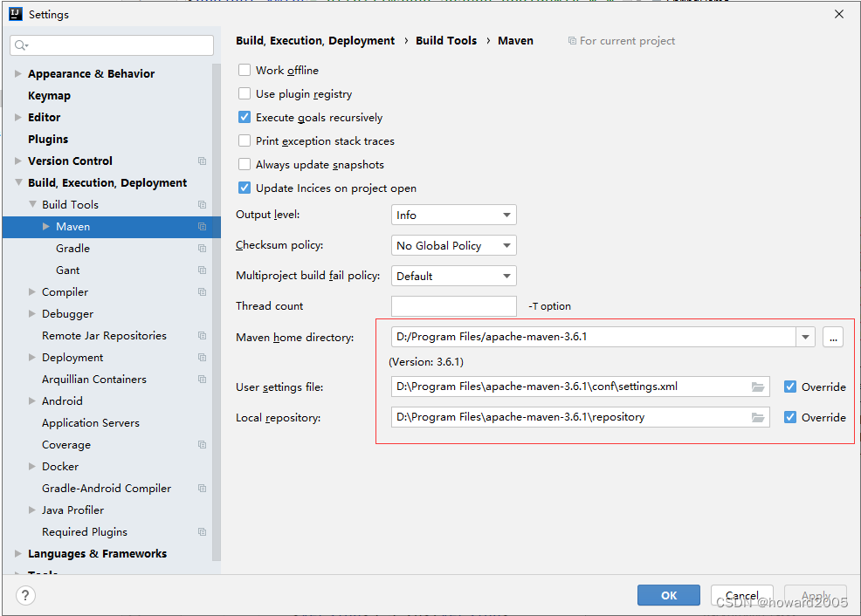861x616 pixels.
Task: Click the project-level icon beside Coverage
Action: [x=202, y=445]
